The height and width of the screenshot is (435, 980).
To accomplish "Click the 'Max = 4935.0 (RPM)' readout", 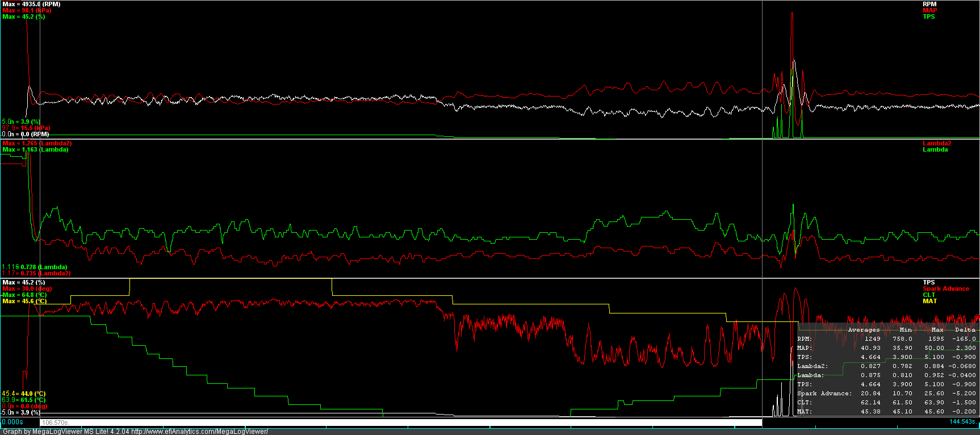I will (x=31, y=4).
